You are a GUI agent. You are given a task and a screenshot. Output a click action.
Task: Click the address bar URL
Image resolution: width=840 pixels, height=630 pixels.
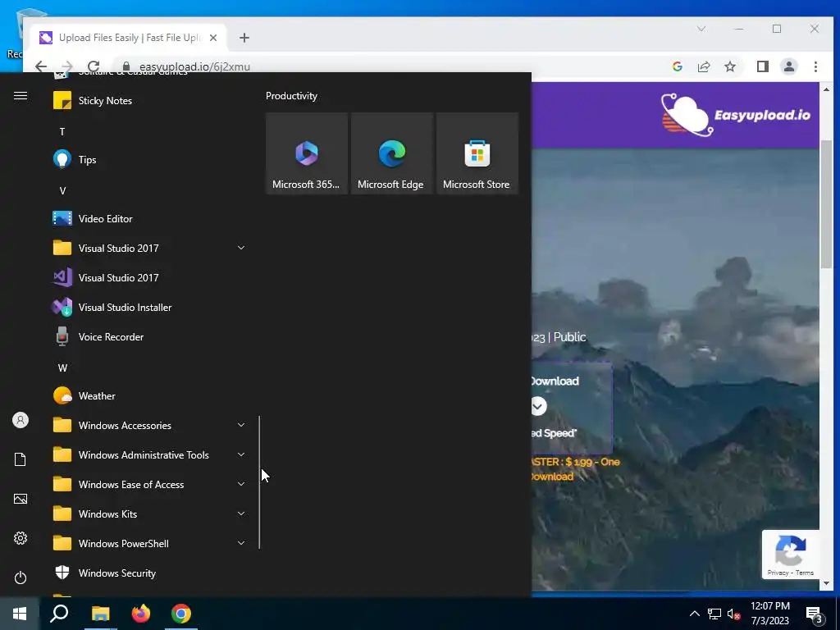click(194, 67)
